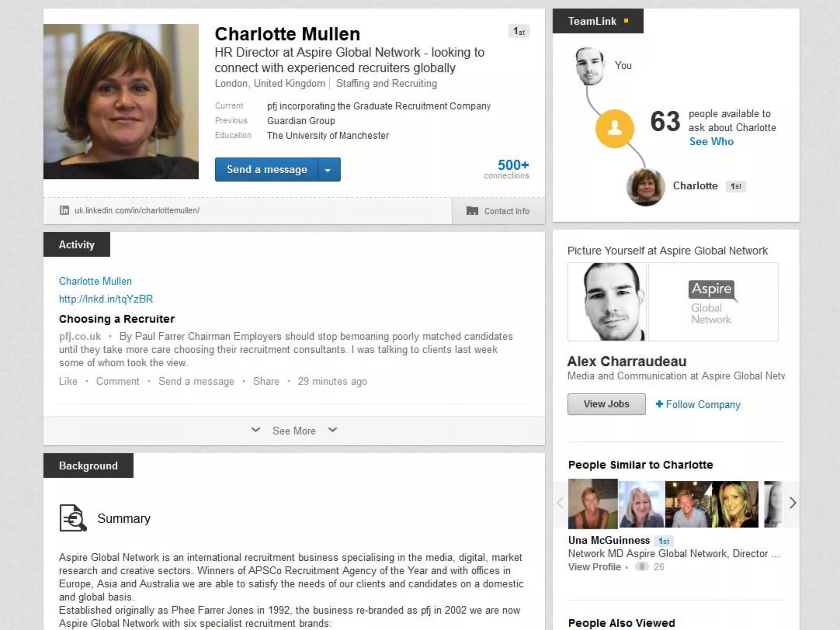Click the plus icon beside Follow Company
Viewport: 840px width, 630px height.
coord(659,404)
